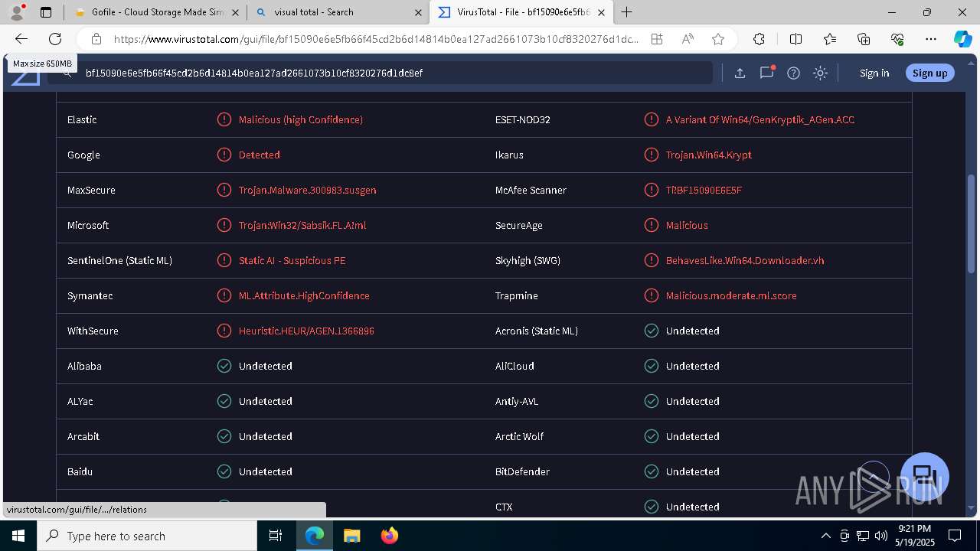Click the Arctic Wolf vendor name
Viewport: 980px width, 551px height.
pyautogui.click(x=519, y=436)
